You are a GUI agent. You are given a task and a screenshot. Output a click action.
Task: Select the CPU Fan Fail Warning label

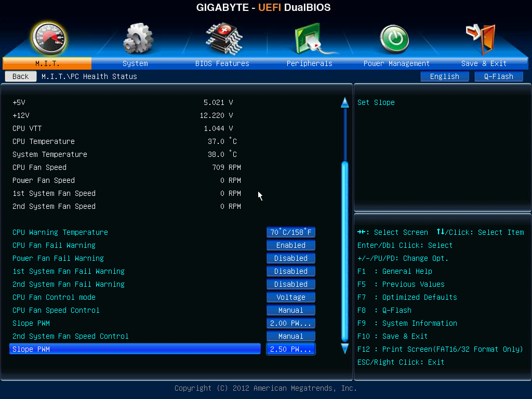coord(54,245)
